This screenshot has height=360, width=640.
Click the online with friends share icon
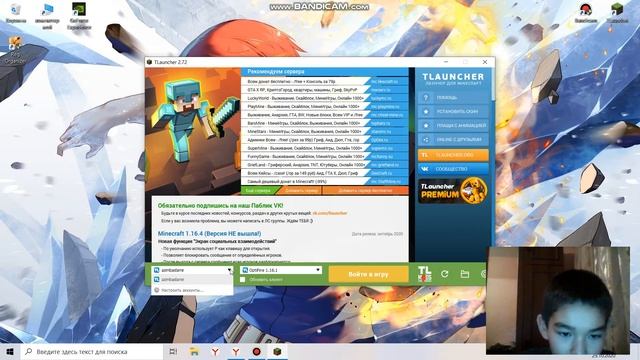tap(426, 140)
